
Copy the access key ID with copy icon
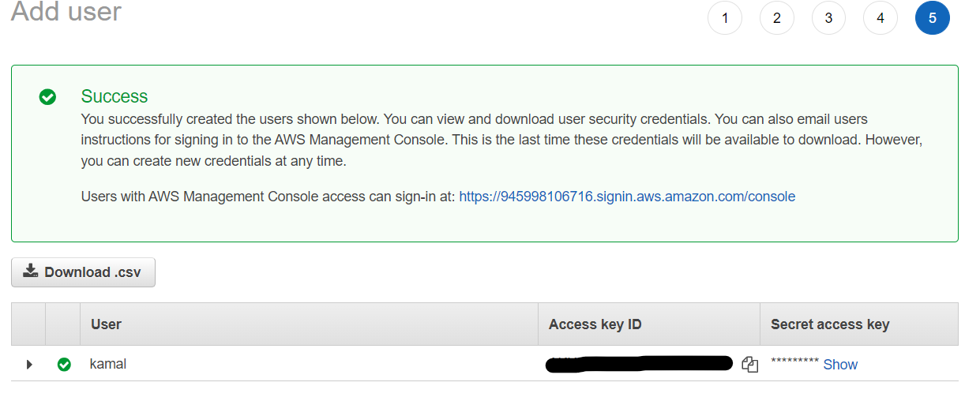point(749,365)
